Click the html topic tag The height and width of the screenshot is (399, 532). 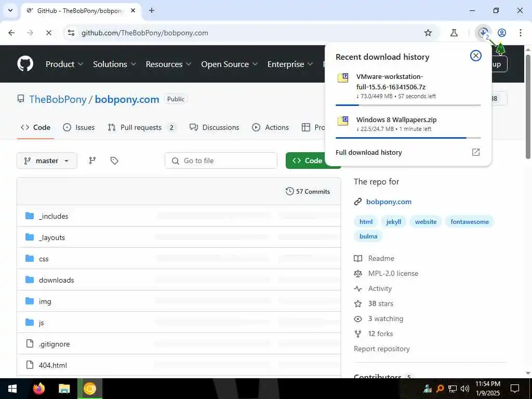366,221
